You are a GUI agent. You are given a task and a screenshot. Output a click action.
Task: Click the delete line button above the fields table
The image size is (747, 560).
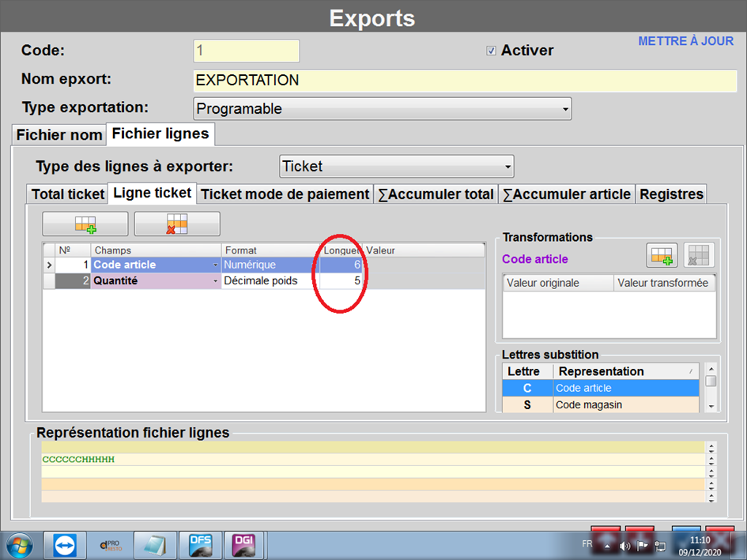[177, 224]
